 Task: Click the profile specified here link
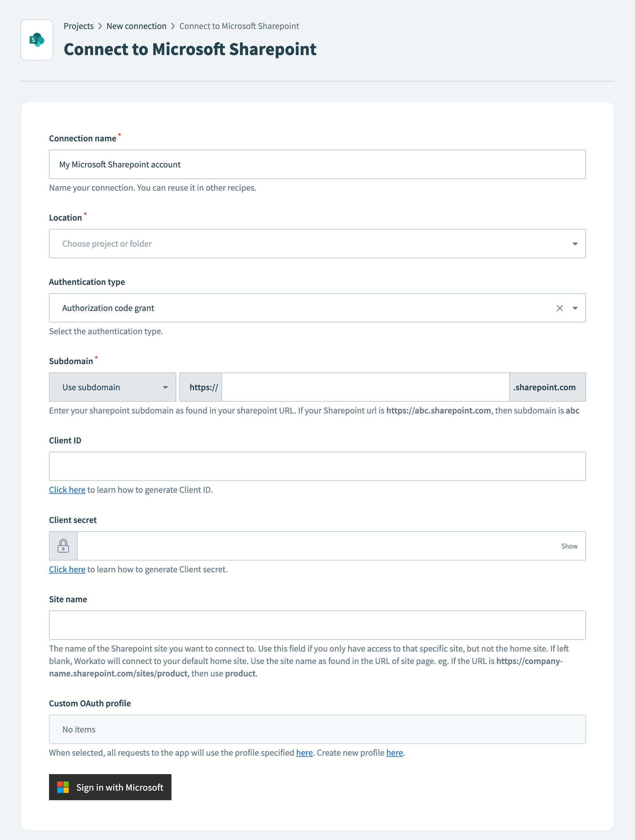coord(304,752)
